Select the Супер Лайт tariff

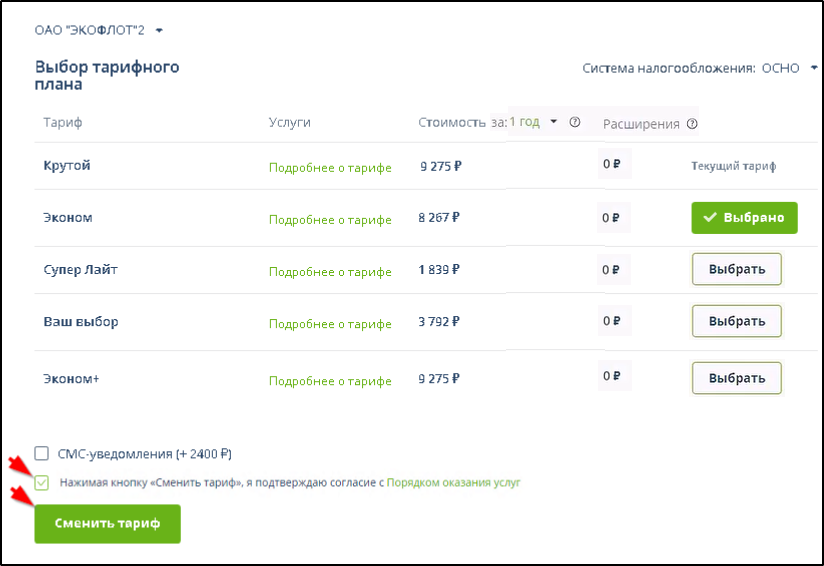[x=736, y=269]
